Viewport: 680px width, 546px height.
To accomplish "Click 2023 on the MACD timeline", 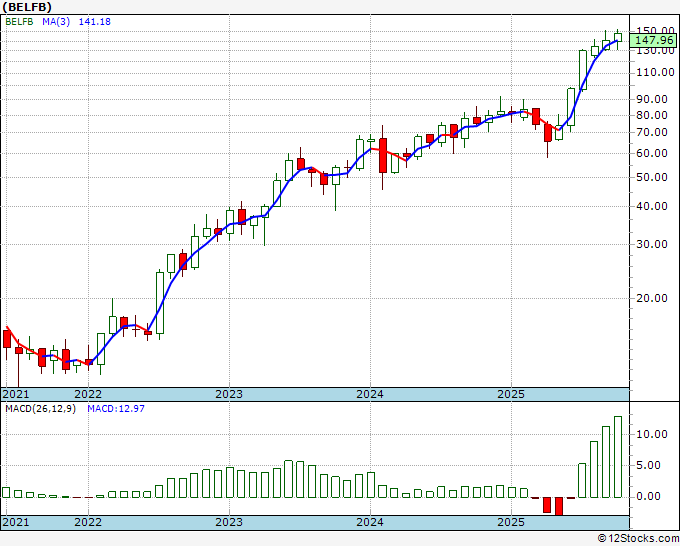I will tap(229, 522).
